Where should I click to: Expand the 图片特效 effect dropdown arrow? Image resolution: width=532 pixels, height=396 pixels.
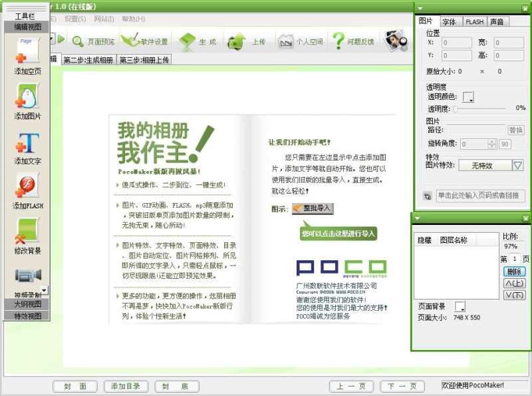(x=517, y=165)
